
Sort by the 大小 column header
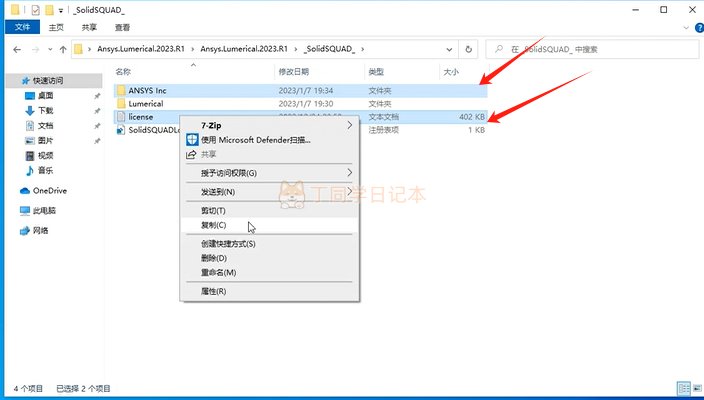451,71
